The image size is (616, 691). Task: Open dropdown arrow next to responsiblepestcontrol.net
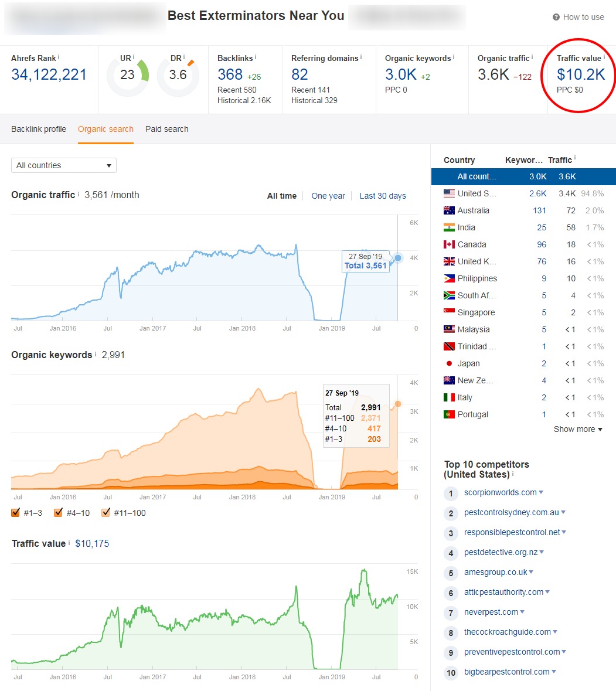click(564, 532)
